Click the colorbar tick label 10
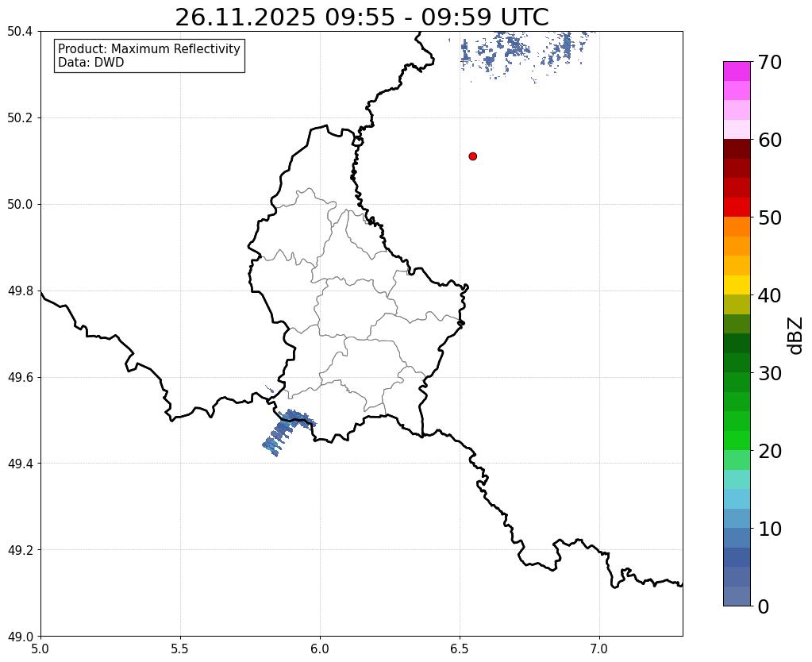 [x=770, y=529]
